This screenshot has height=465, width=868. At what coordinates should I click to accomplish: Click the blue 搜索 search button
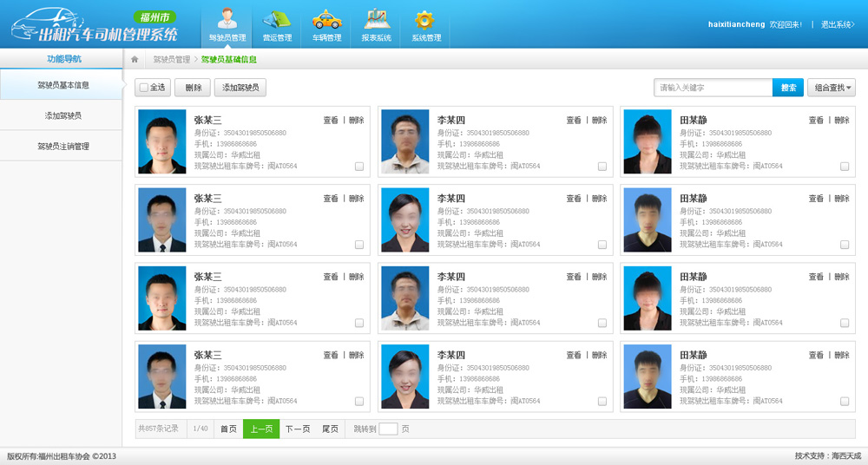(x=788, y=88)
